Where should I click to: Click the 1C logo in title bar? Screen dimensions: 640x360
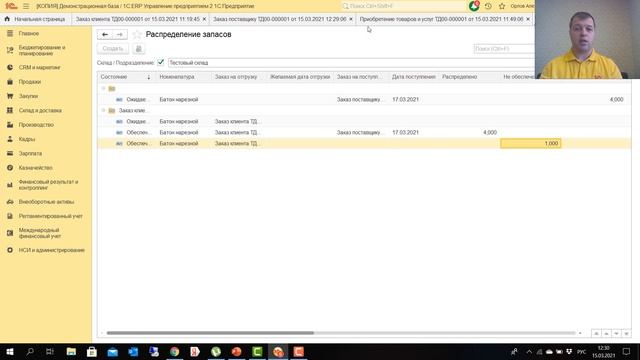point(11,6)
